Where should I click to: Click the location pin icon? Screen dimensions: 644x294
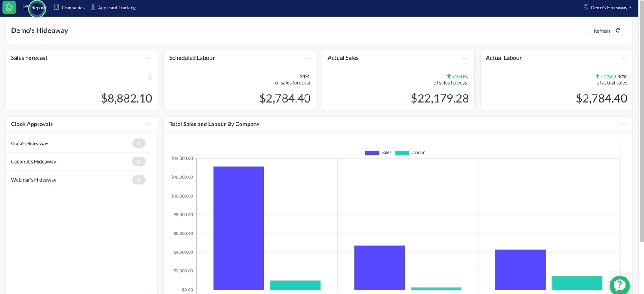[x=586, y=7]
